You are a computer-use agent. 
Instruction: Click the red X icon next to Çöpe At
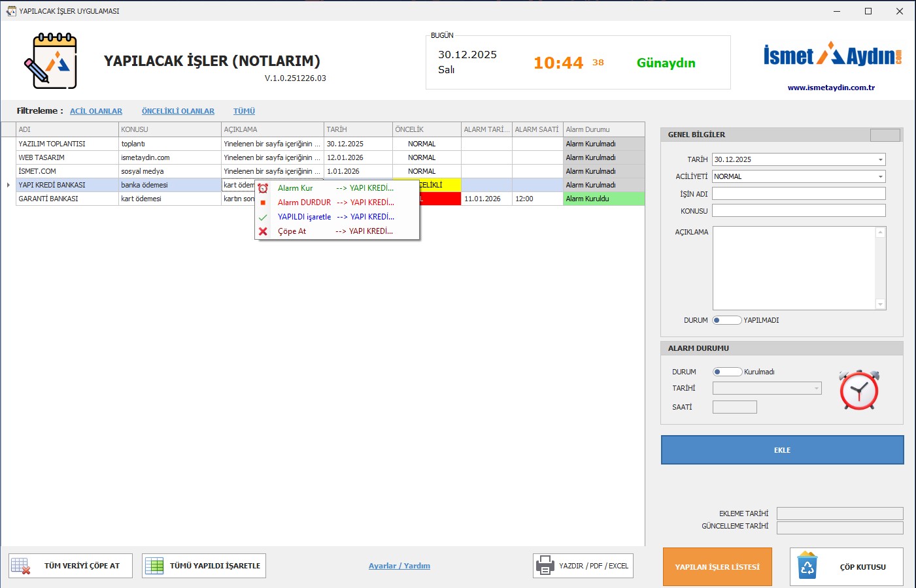coord(263,231)
